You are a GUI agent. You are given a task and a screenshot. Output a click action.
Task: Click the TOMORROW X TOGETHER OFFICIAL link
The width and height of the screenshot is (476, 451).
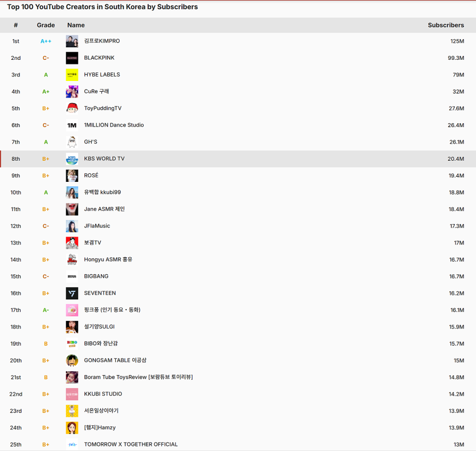(x=131, y=444)
